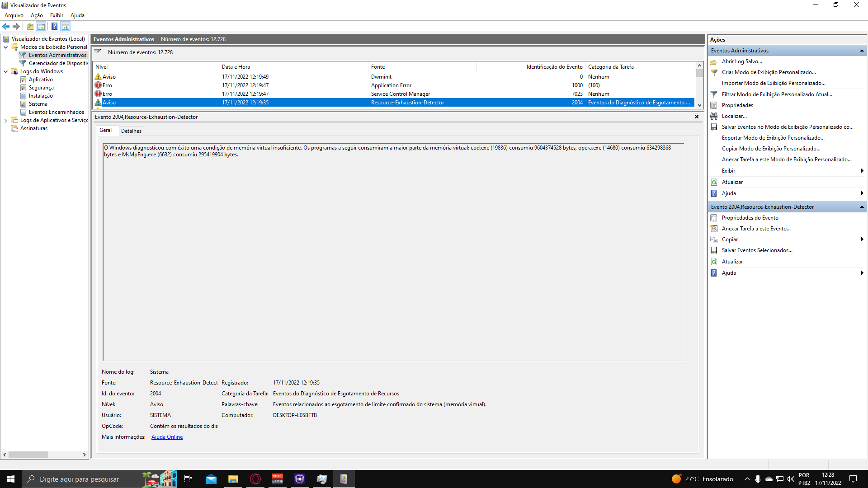This screenshot has height=488, width=868.
Task: Click Importar Modo de Exibição Personalizado
Action: (x=774, y=83)
